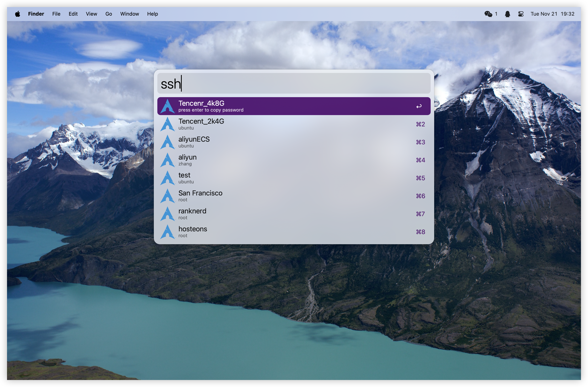588x387 pixels.
Task: Click the icon beside hosteons
Action: point(168,232)
